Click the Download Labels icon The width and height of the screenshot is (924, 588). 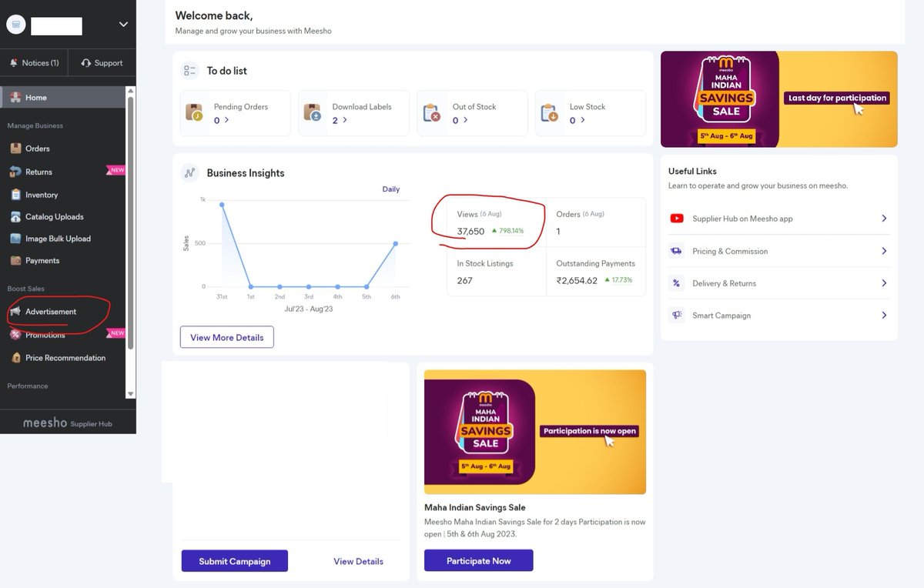(x=313, y=113)
